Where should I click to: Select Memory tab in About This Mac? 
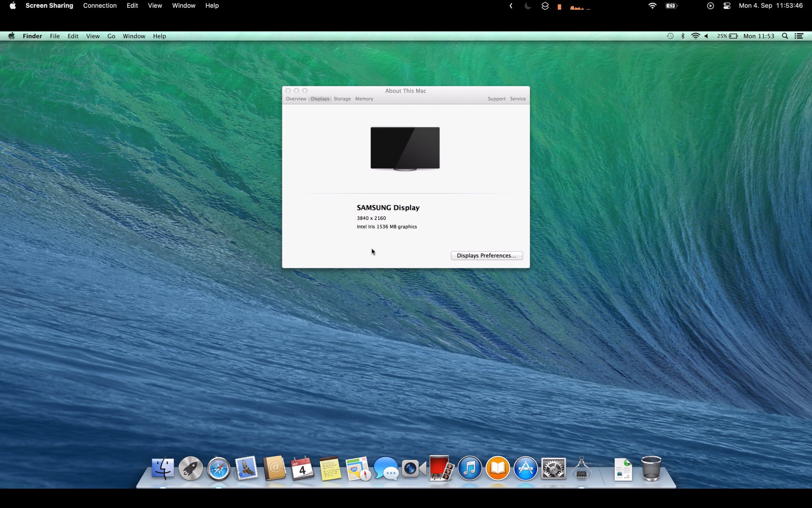(364, 98)
